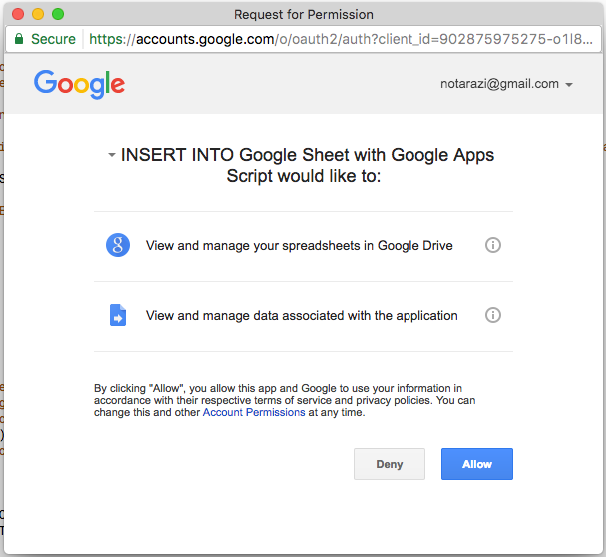Click 'View and manage your spreadsheets in Google Drive'
Viewport: 606px width, 557px height.
(x=299, y=246)
